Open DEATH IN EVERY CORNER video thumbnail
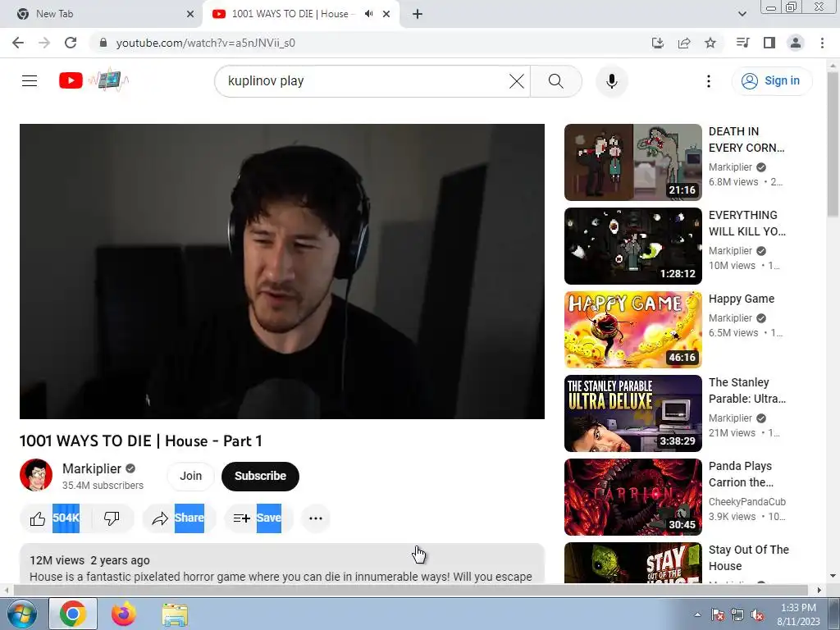 click(632, 162)
